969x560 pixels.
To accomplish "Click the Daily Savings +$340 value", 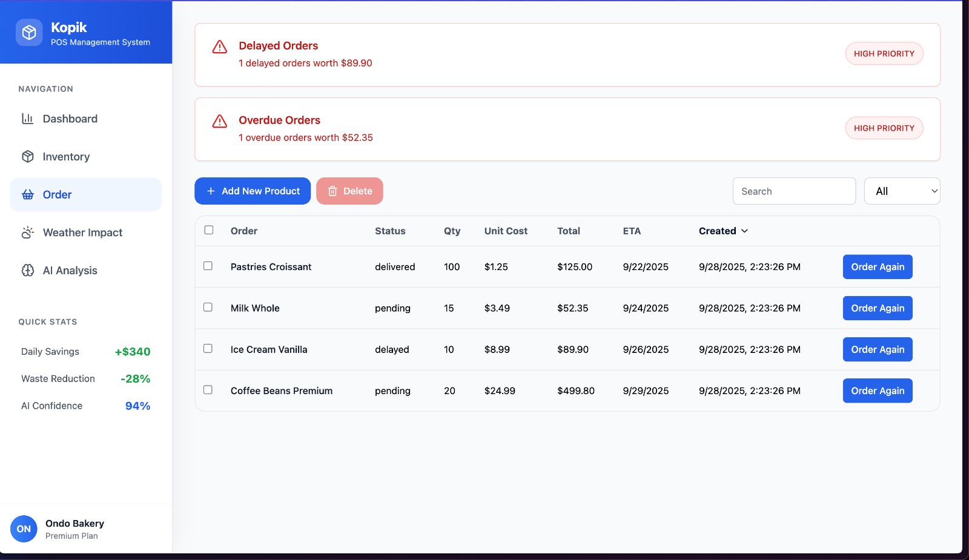I will point(133,352).
